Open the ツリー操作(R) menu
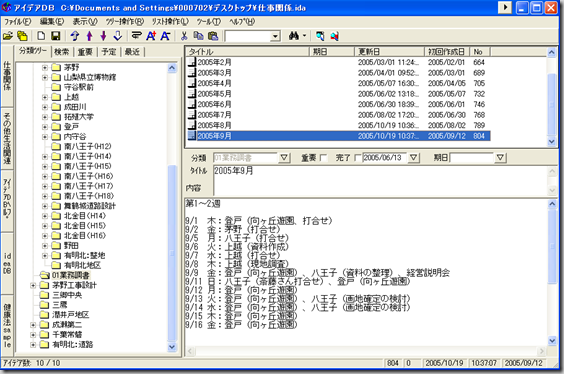Screen dimensions: 564x374 [x=124, y=22]
